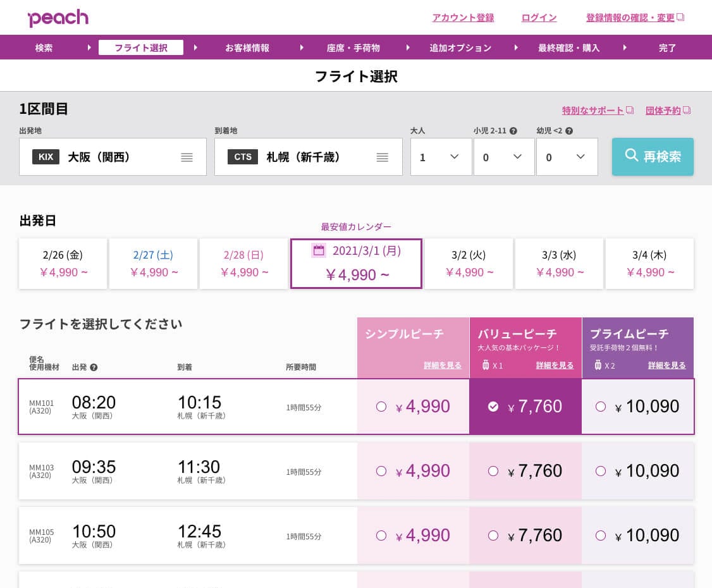712x588 pixels.
Task: Open the アカウント登録 link
Action: click(463, 18)
